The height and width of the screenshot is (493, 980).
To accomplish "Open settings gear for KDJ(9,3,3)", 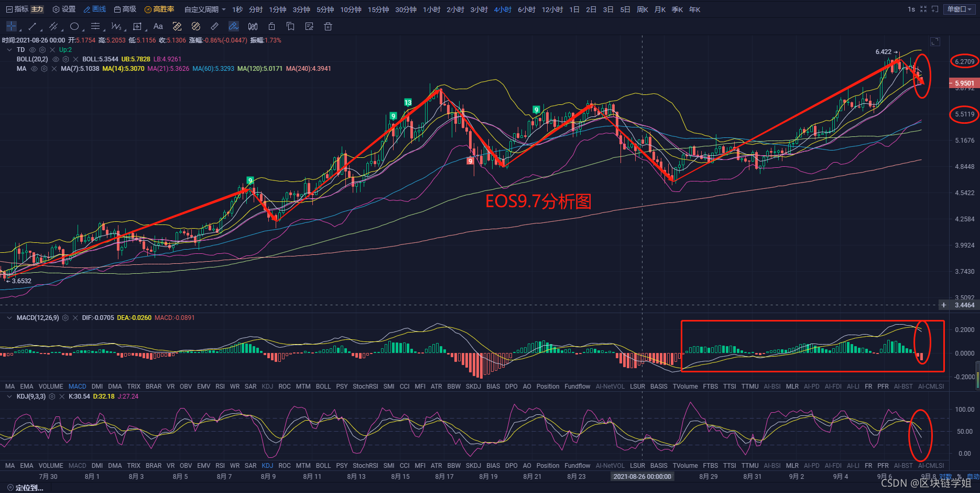I will 52,396.
